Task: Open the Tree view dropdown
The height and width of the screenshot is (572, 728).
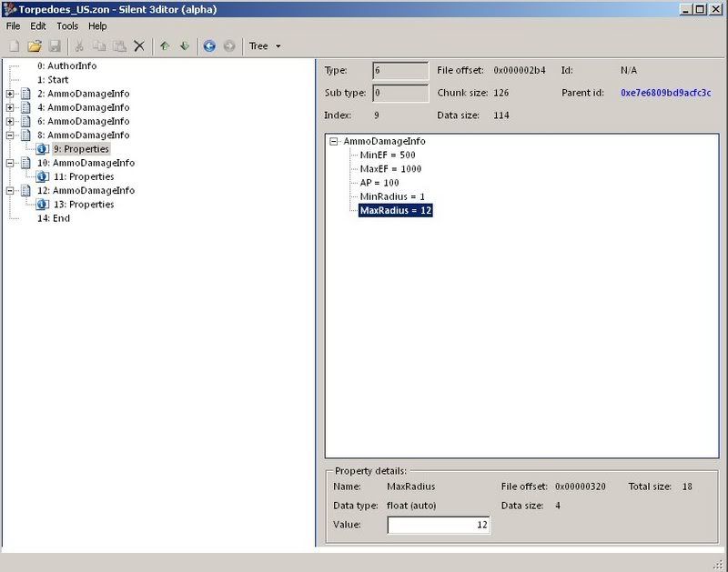Action: pyautogui.click(x=265, y=46)
